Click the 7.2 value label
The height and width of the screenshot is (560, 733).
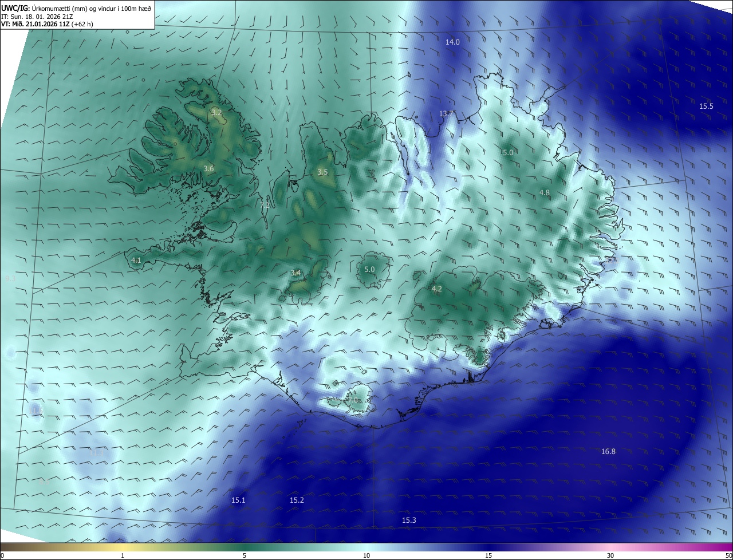(x=265, y=205)
